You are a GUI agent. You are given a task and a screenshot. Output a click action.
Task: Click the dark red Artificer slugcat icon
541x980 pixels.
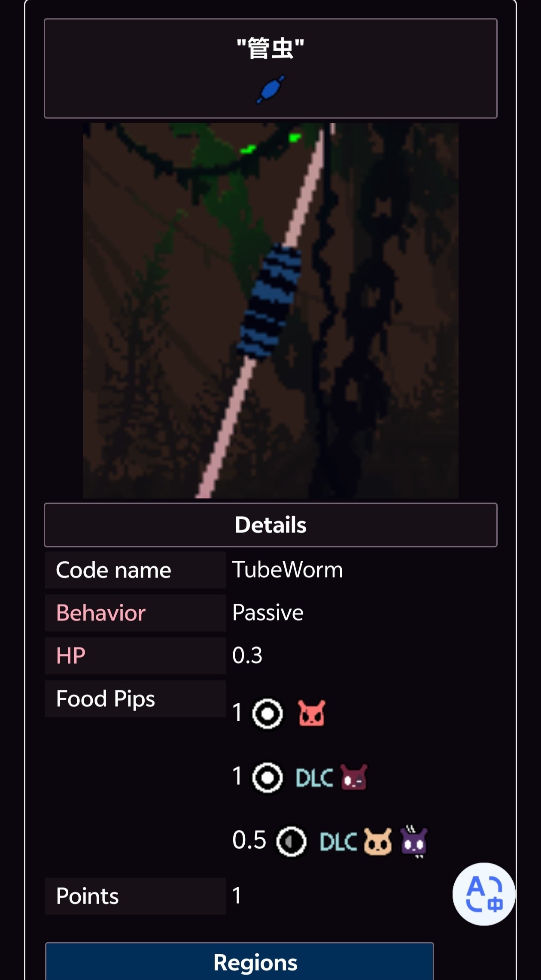[354, 777]
